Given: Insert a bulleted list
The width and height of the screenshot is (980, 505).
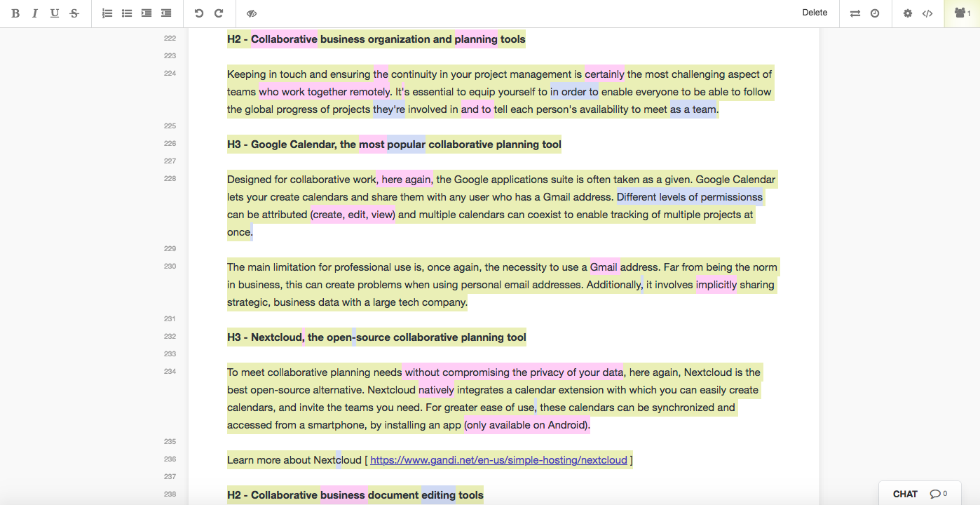Looking at the screenshot, I should [127, 13].
